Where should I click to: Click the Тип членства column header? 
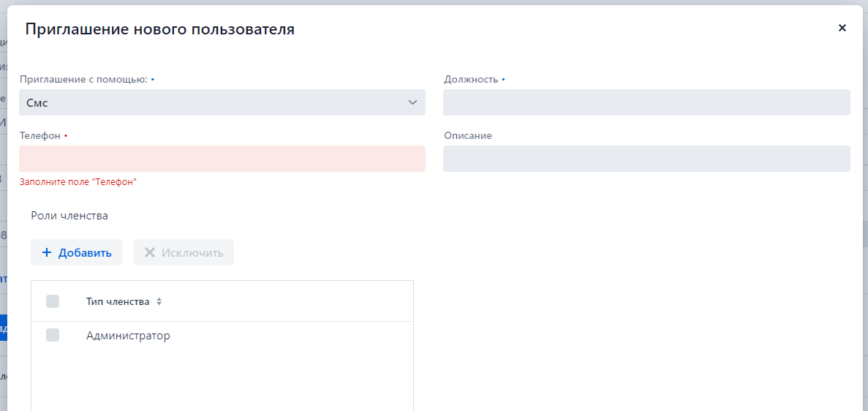118,302
